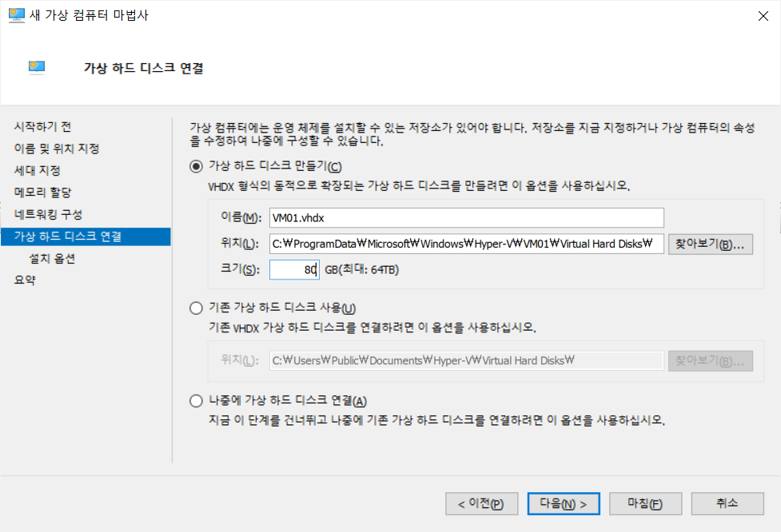
Task: Select 나중에 가상 하드 디스크 연결 radio button
Action: pos(196,401)
